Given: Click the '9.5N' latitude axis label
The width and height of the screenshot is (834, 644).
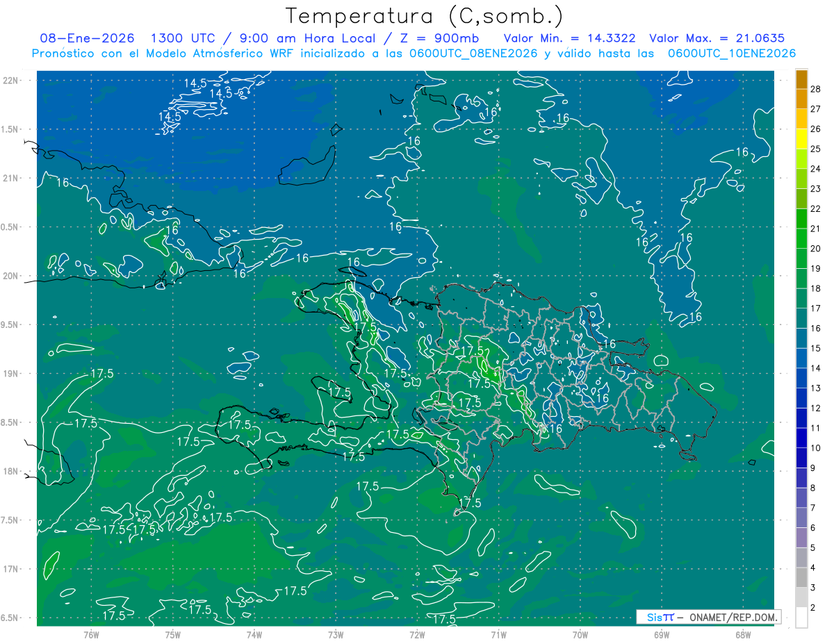Looking at the screenshot, I should tap(9, 324).
